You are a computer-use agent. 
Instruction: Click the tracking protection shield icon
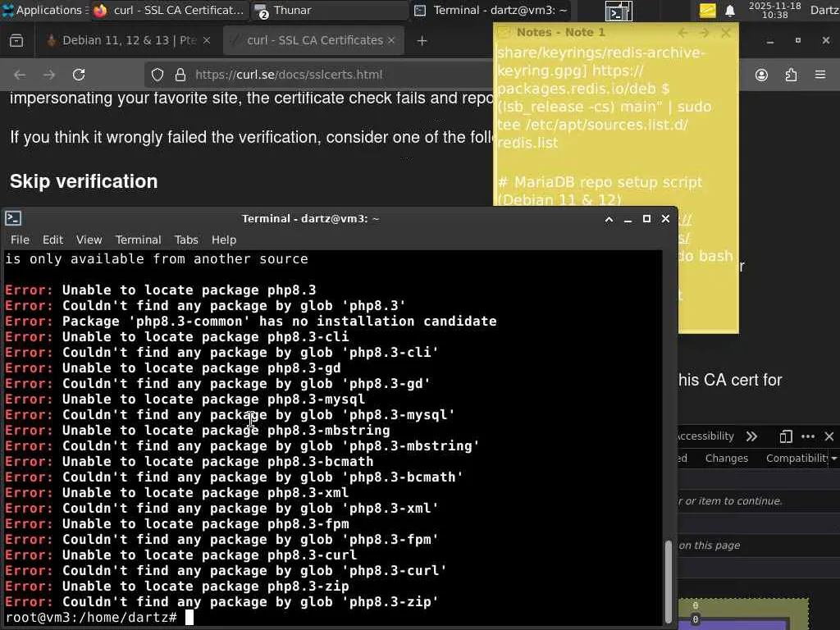click(x=157, y=75)
